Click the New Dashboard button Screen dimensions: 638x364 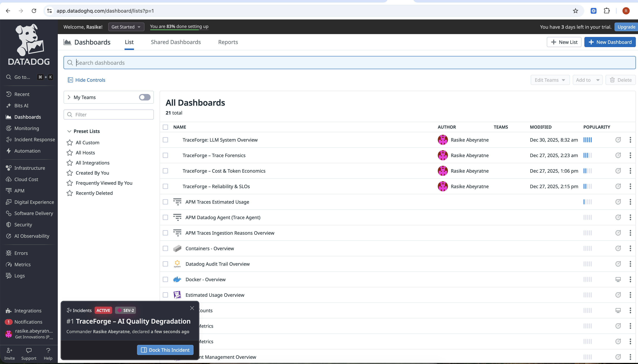(x=610, y=42)
